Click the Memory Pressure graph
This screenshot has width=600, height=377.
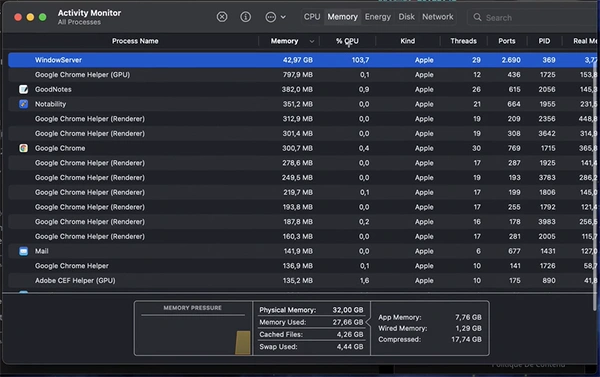(193, 328)
